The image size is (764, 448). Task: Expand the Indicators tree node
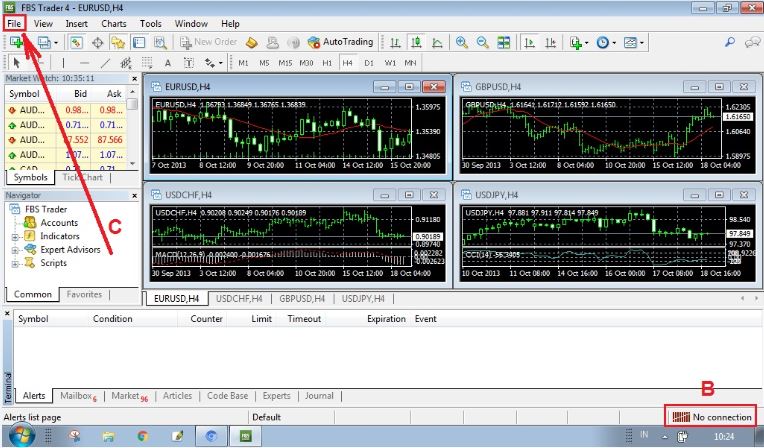[15, 237]
